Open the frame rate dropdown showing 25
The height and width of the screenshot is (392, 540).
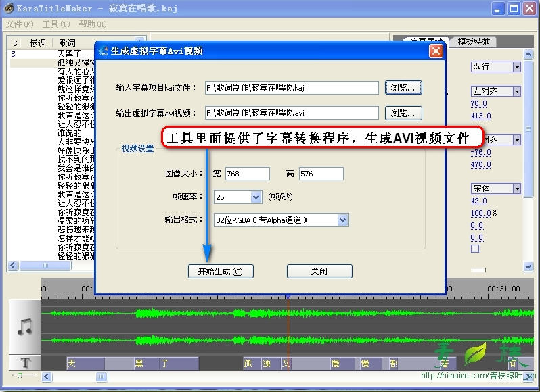coord(256,197)
